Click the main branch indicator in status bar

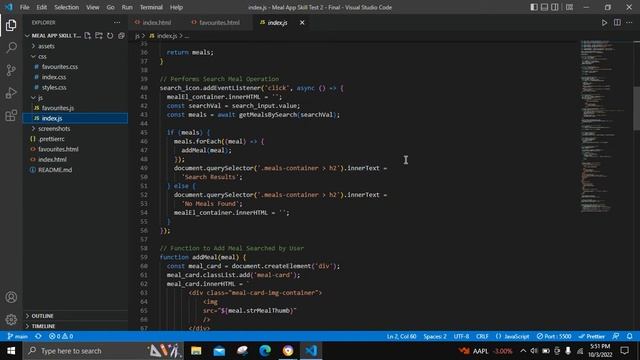pyautogui.click(x=18, y=336)
